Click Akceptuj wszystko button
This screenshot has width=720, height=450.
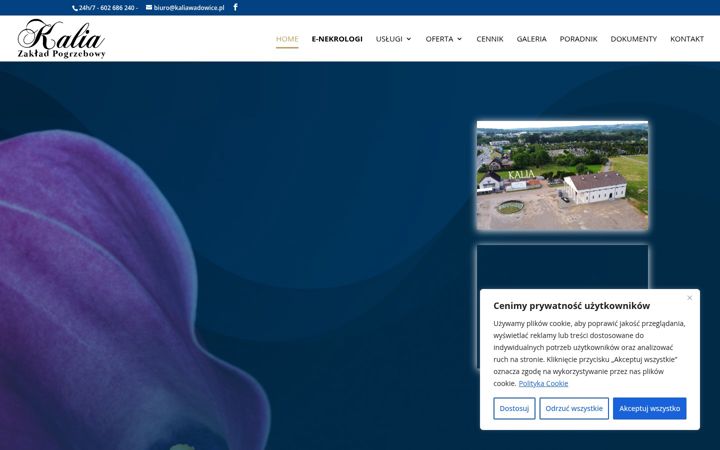pos(649,408)
